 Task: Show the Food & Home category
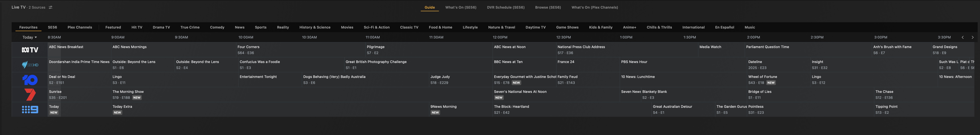click(440, 27)
